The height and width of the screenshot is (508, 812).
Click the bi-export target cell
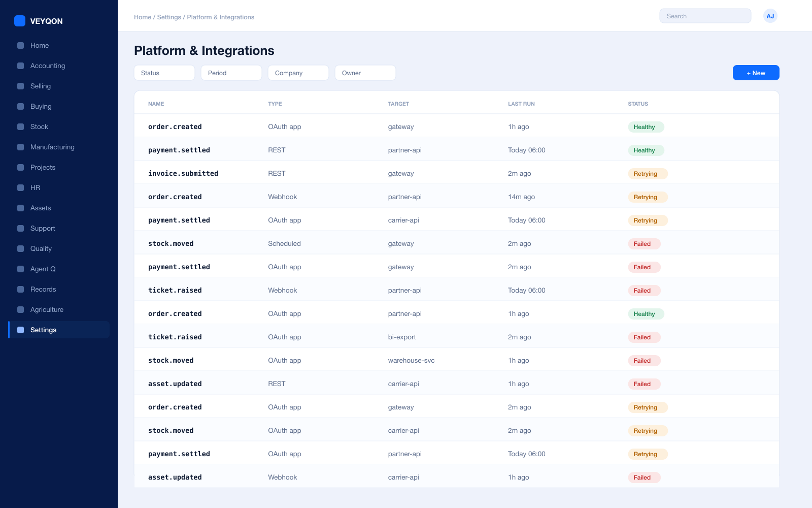(402, 337)
